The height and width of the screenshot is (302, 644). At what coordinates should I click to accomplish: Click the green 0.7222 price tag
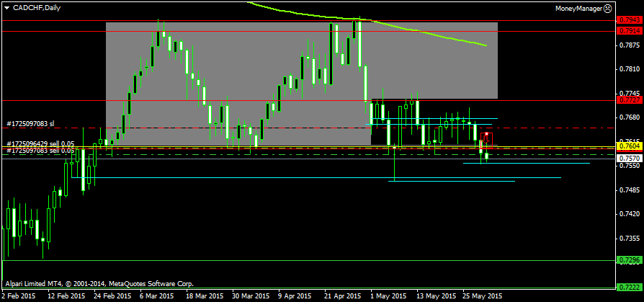[x=629, y=288]
